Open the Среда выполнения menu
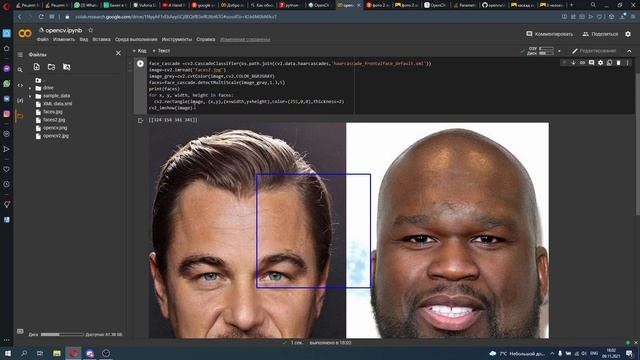 [136, 40]
